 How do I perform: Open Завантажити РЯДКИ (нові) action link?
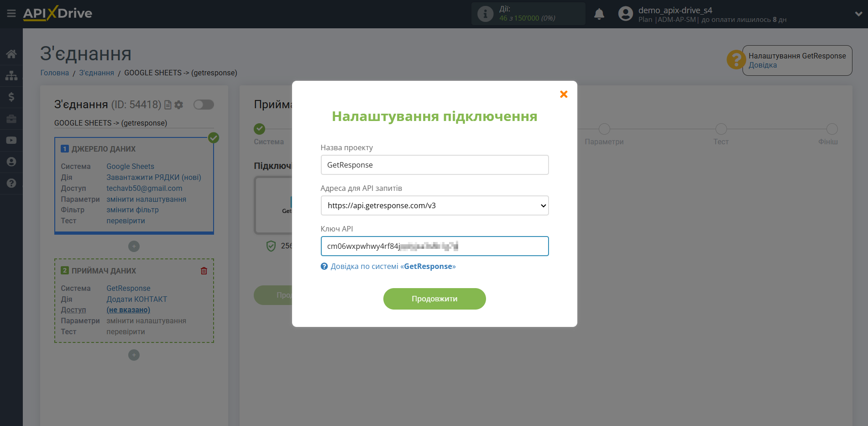point(154,177)
